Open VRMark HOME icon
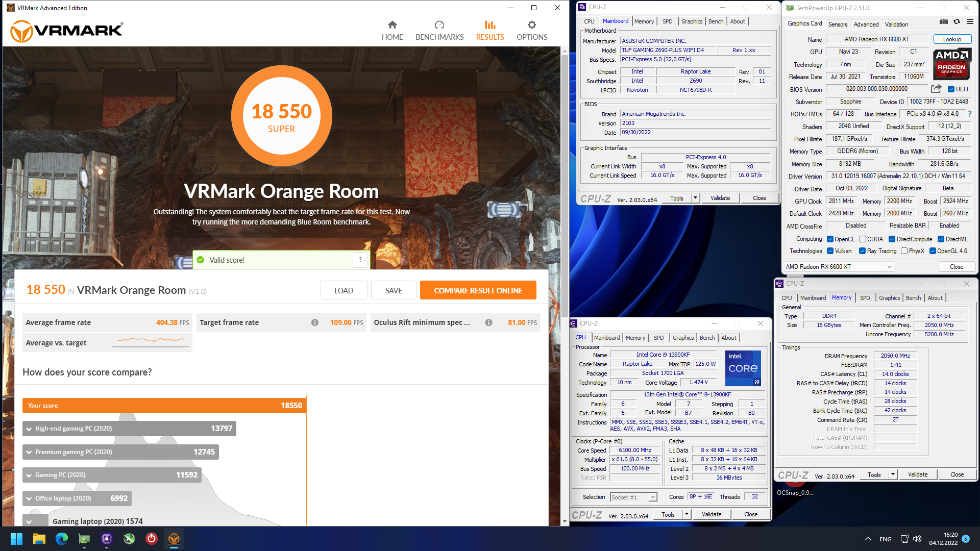Viewport: 980px width, 551px height. tap(392, 24)
